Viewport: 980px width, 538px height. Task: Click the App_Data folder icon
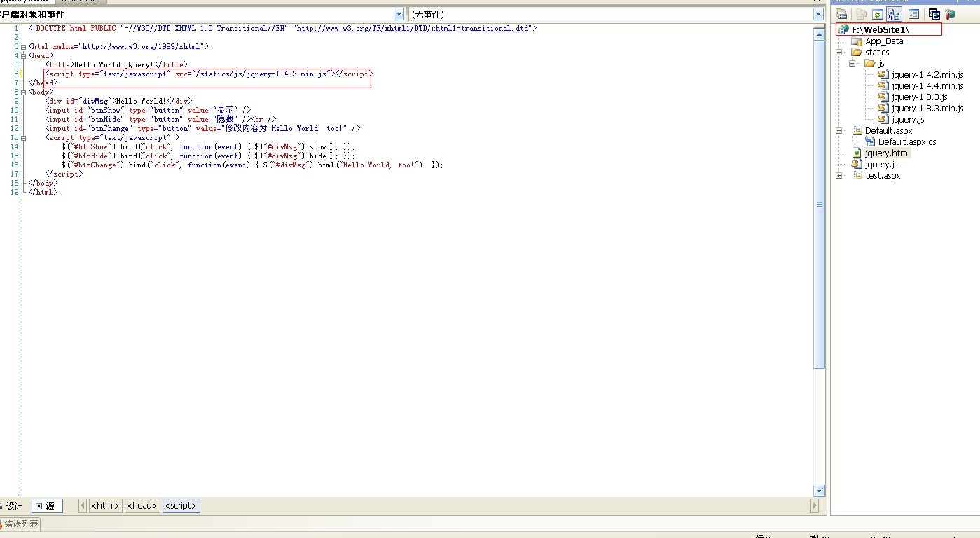click(x=856, y=41)
